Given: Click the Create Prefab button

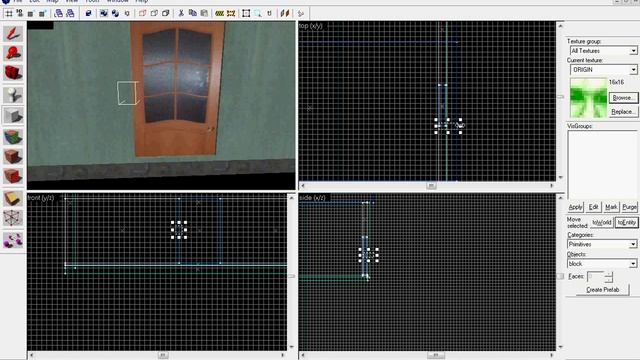Looking at the screenshot, I should click(602, 289).
